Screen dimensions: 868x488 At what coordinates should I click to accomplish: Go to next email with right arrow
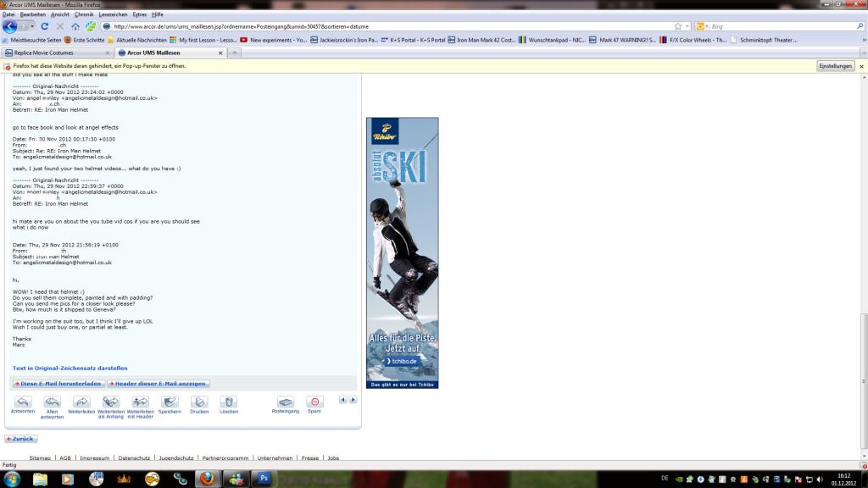tap(353, 400)
